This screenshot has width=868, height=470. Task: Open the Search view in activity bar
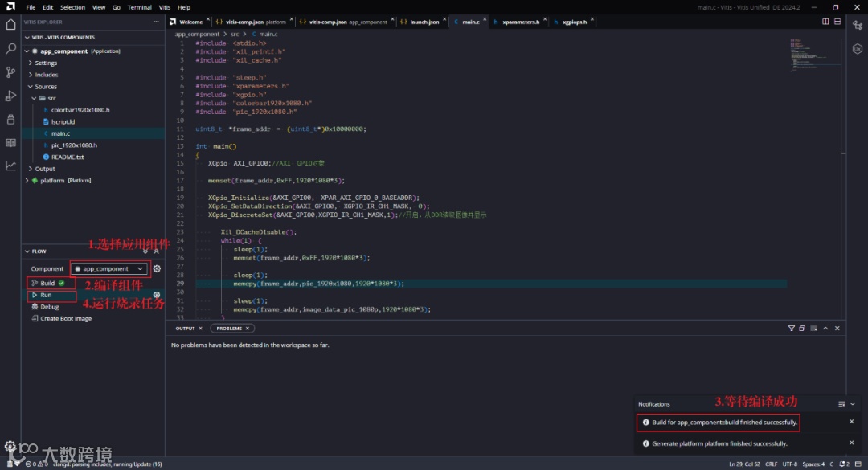point(10,49)
